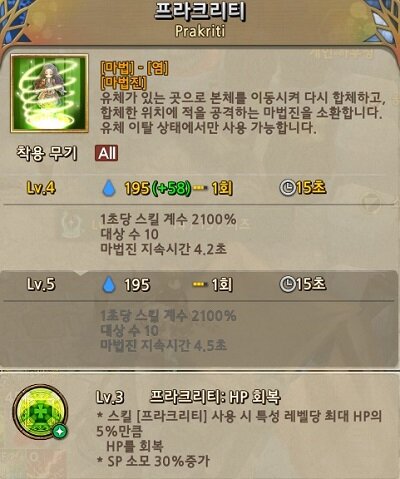Select the Lv.4 level label
The image size is (400, 479).
[41, 188]
